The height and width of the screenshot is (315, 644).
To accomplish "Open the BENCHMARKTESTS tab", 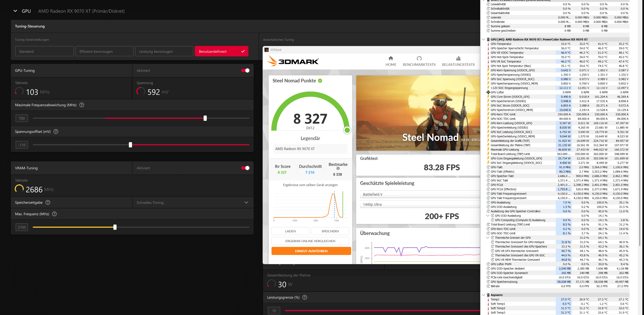I will (x=419, y=61).
